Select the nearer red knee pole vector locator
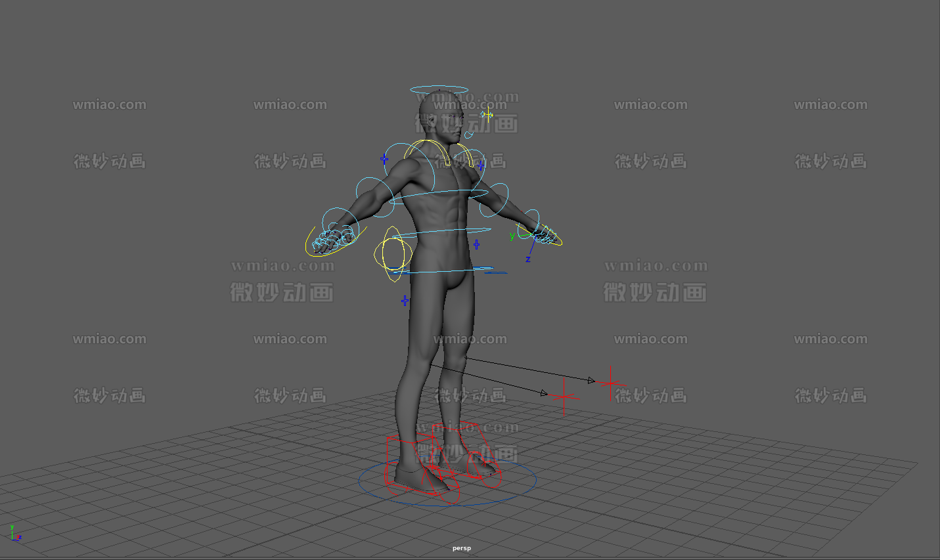 (x=564, y=397)
